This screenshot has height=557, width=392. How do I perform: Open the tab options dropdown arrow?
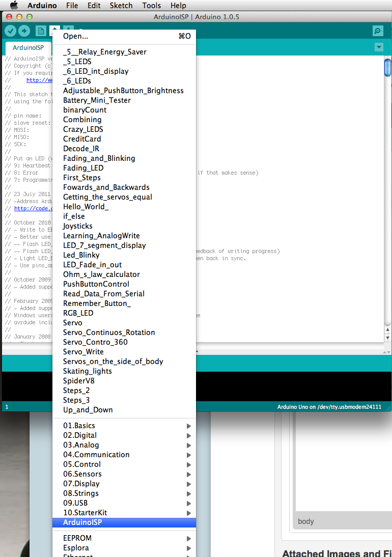pyautogui.click(x=379, y=47)
